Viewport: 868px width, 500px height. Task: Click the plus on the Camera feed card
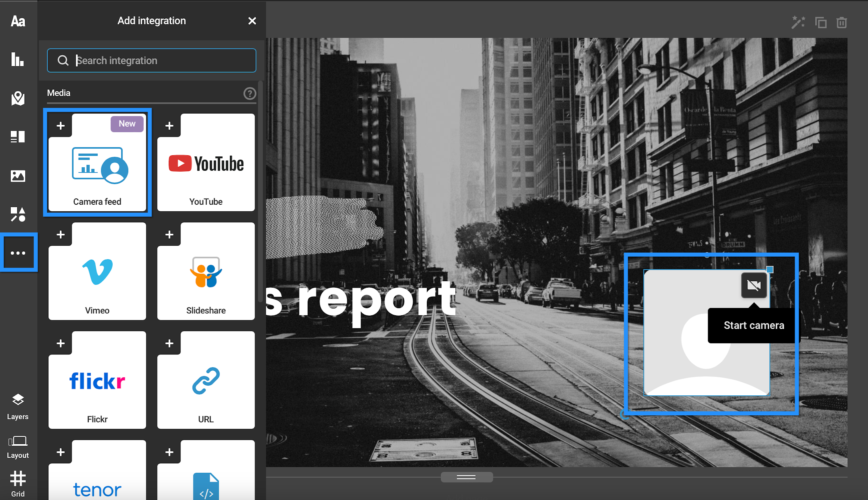click(x=60, y=126)
